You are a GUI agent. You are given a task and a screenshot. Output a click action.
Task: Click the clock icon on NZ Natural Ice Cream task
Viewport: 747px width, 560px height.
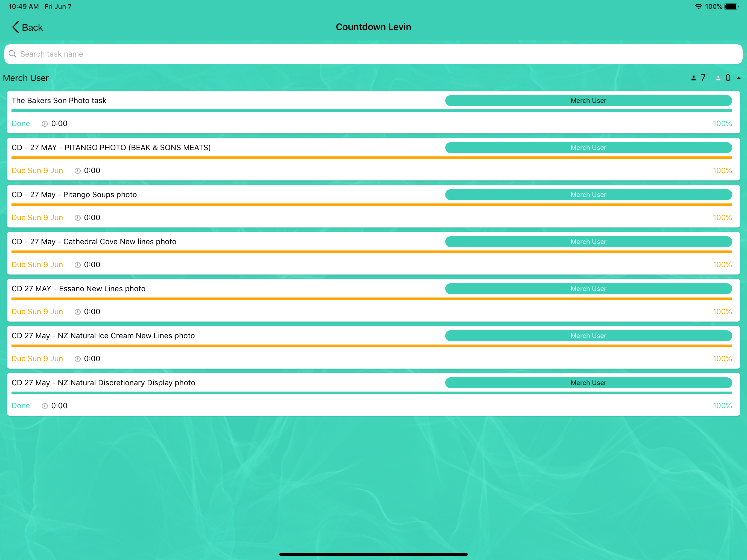(77, 359)
